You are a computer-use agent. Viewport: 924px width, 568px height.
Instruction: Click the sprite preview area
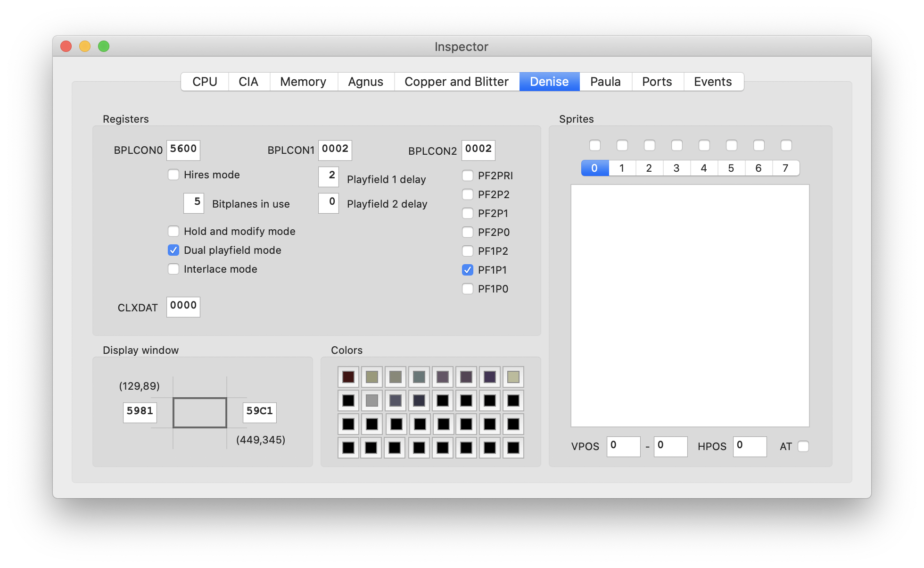(x=690, y=306)
